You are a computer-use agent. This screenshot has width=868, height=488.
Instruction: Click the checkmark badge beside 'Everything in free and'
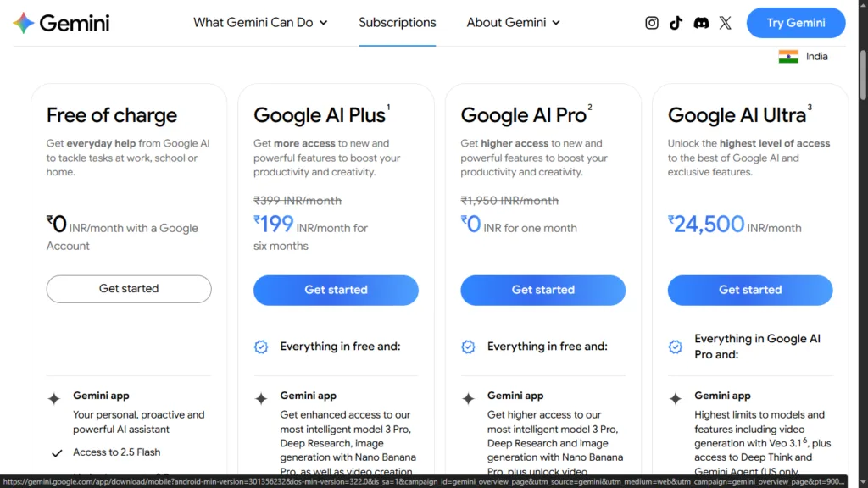(x=260, y=347)
